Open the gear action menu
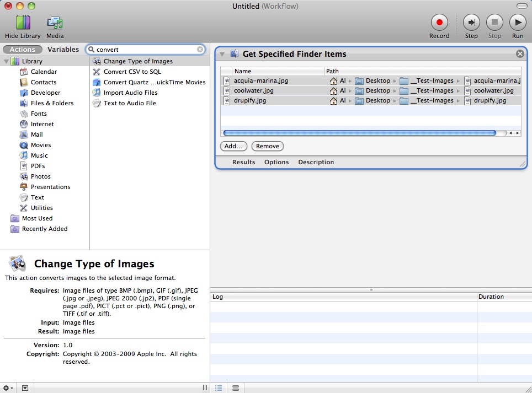Screen dimensions: 532x393 click(x=6, y=388)
